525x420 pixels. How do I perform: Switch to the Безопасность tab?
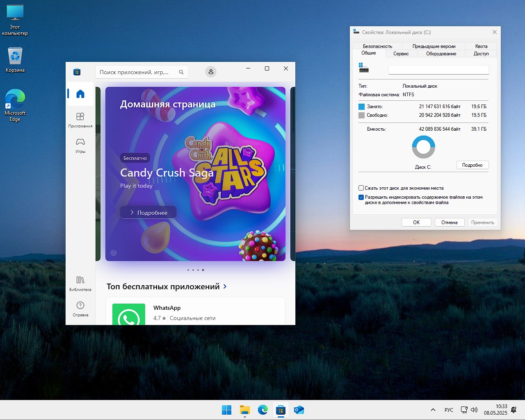377,46
